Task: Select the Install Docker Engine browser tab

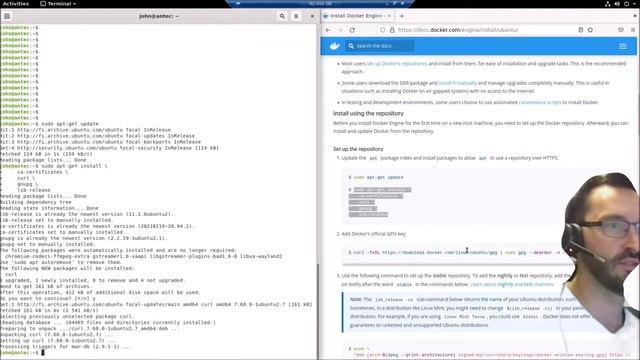Action: (x=355, y=16)
